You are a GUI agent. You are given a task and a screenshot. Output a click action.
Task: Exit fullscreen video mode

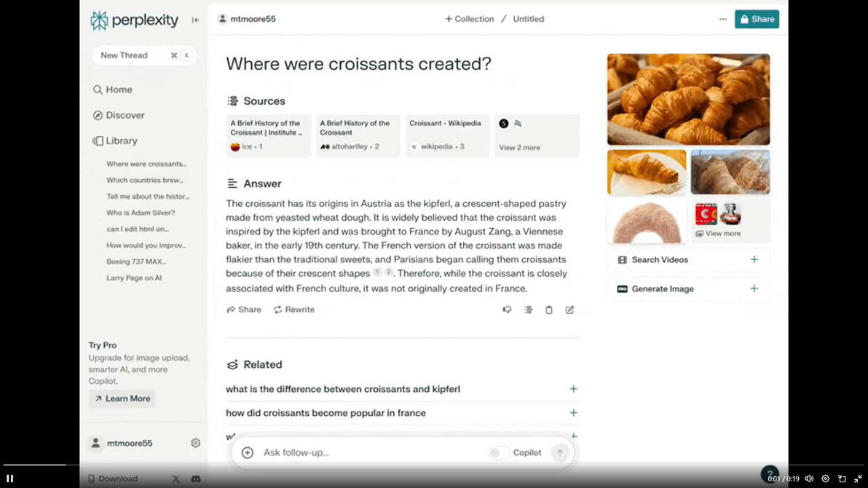click(x=858, y=479)
